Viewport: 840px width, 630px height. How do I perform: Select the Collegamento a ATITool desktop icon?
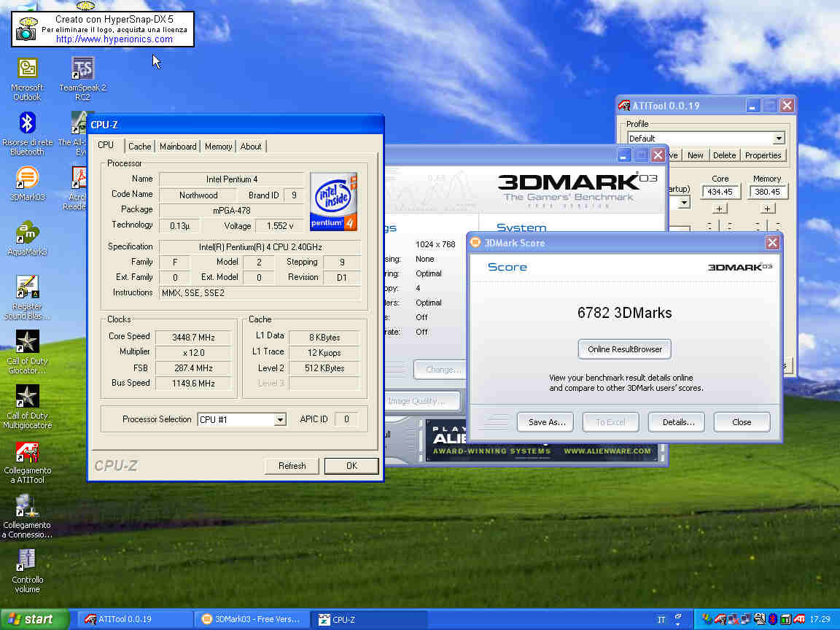(27, 462)
